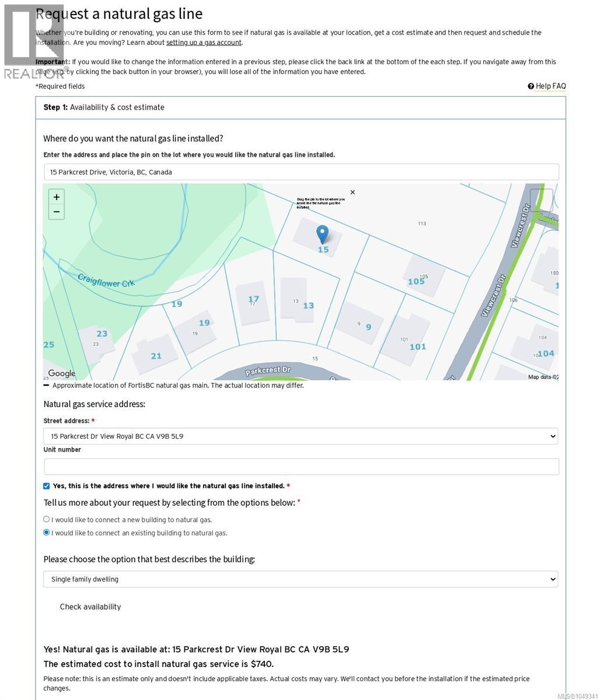
Task: Zoom out on the map
Action: pos(57,212)
